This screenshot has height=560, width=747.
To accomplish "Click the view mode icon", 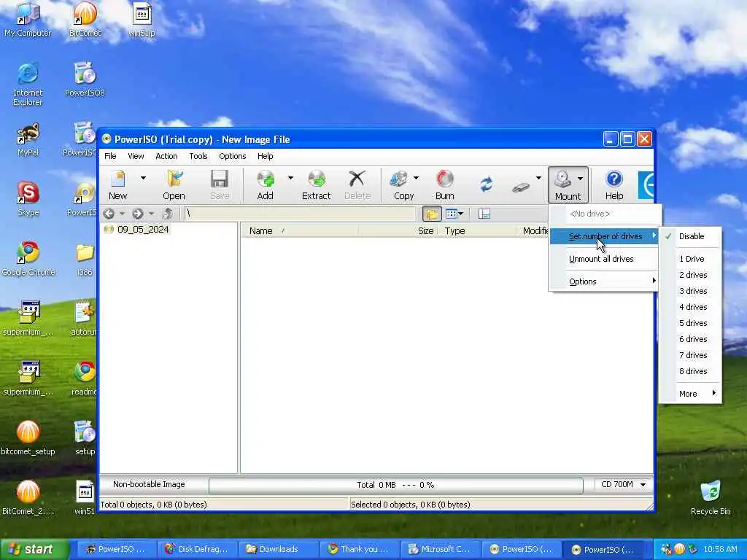I will pos(451,214).
